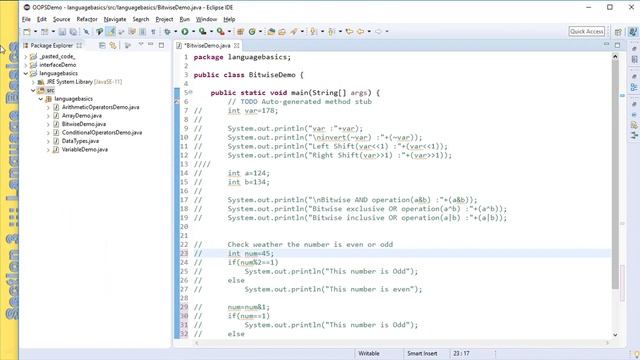Click the Save toolbar icon

pyautogui.click(x=62, y=31)
